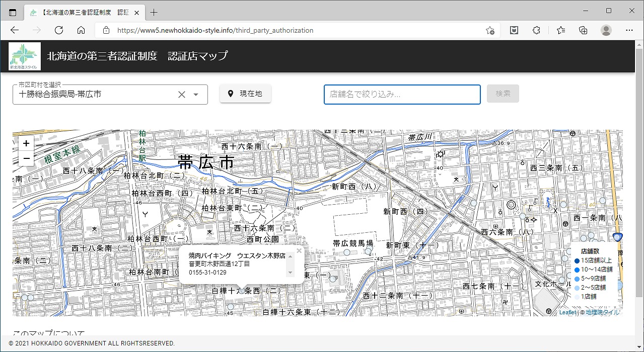Focus the 店舗名で絞り込み search field
The image size is (644, 352).
coord(402,94)
